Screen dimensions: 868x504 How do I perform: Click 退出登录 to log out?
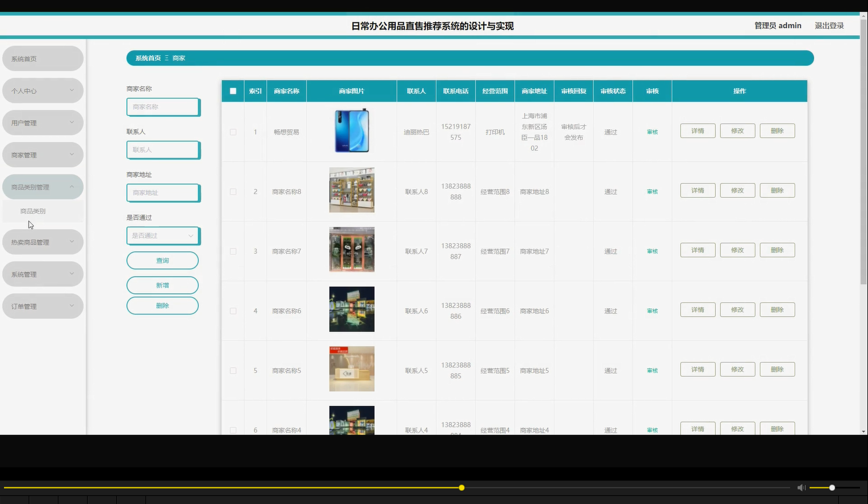click(x=828, y=25)
